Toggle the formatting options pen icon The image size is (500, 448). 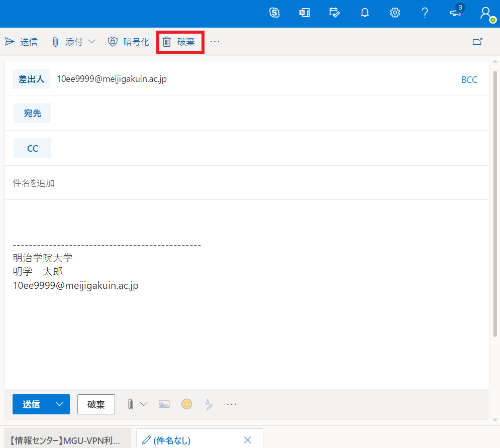[209, 404]
